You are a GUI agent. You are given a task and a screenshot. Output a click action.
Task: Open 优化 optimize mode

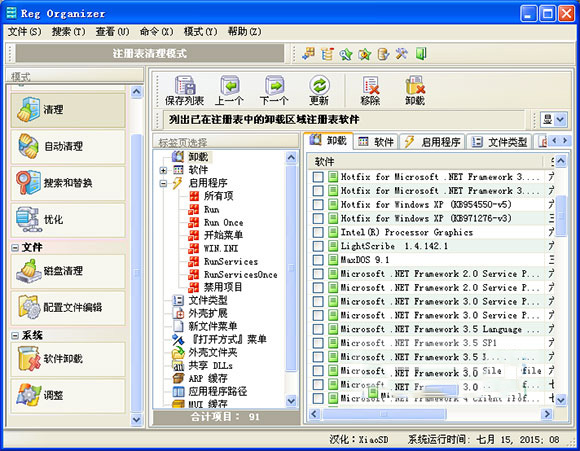[x=68, y=219]
